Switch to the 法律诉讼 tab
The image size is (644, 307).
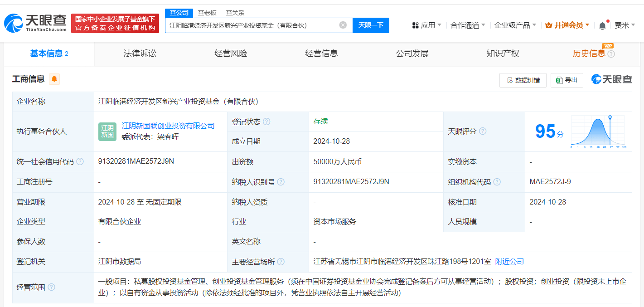140,54
